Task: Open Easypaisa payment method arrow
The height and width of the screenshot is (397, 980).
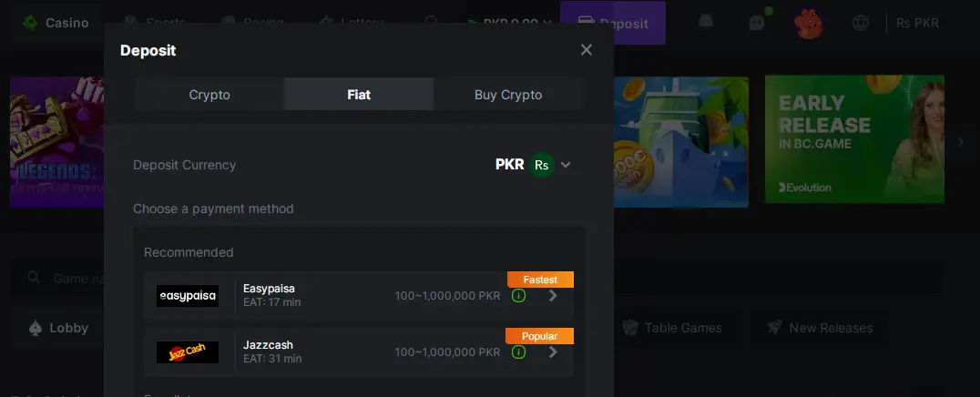Action: pos(553,296)
